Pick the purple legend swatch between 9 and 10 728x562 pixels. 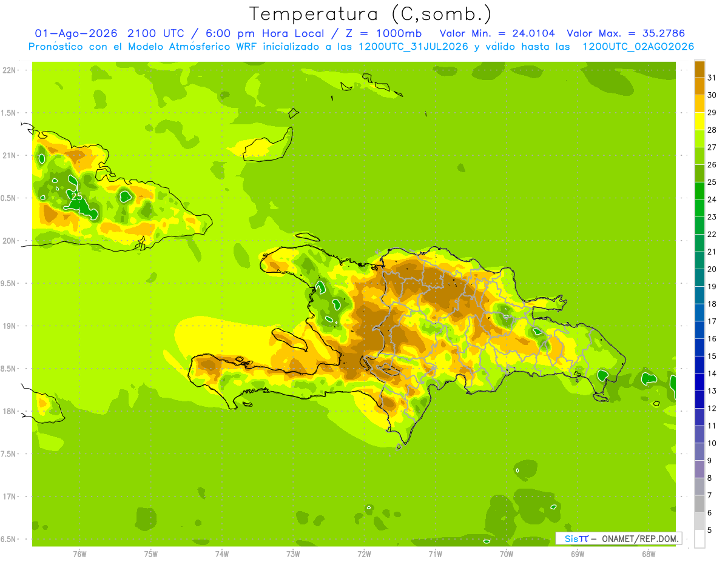pyautogui.click(x=699, y=452)
